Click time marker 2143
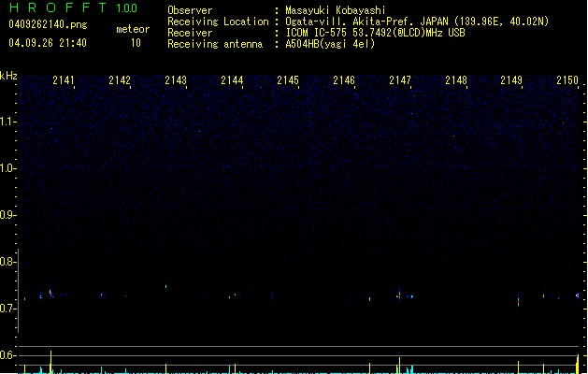The image size is (588, 374). 176,80
